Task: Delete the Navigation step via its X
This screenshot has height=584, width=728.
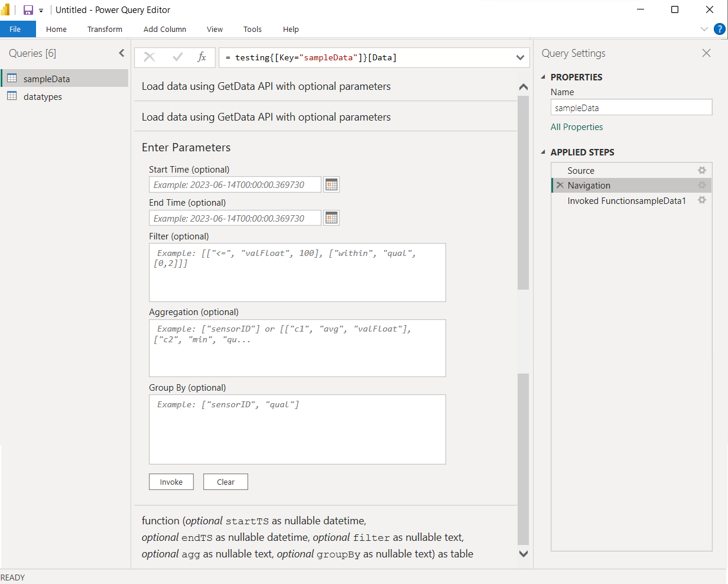Action: (560, 185)
